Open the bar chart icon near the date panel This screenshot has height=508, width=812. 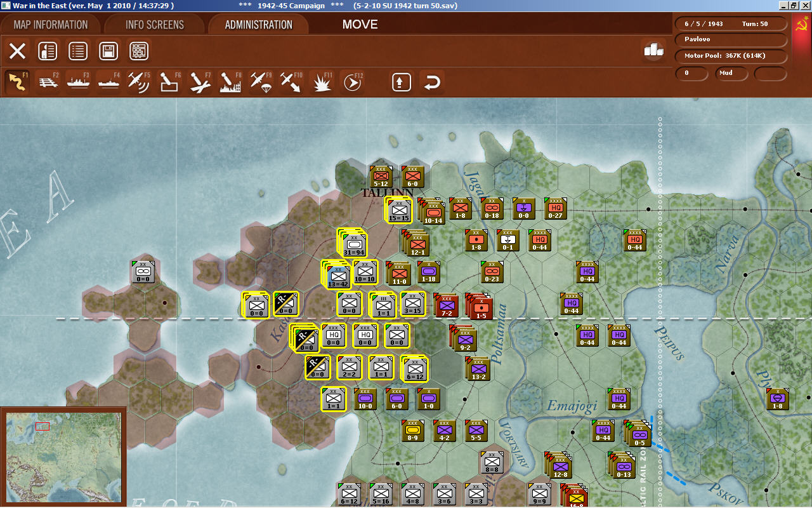point(653,50)
